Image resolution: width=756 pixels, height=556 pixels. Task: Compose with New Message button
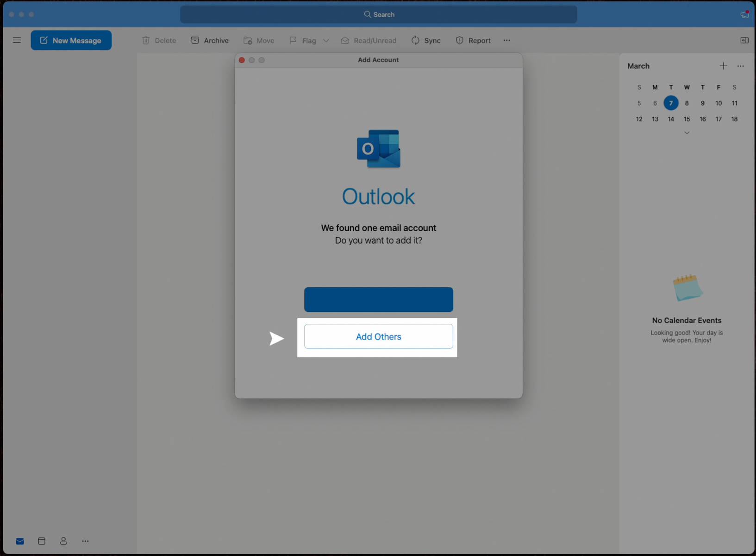71,40
